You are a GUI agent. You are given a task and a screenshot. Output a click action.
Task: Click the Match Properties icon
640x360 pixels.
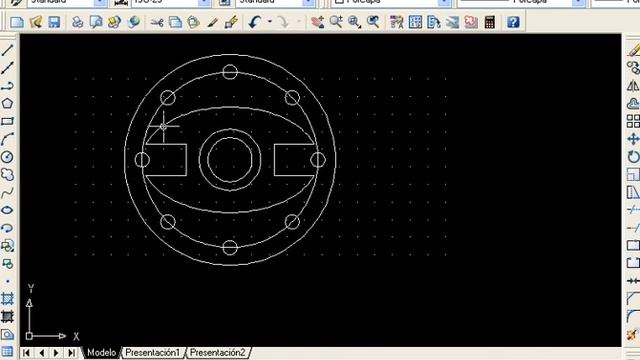(213, 22)
